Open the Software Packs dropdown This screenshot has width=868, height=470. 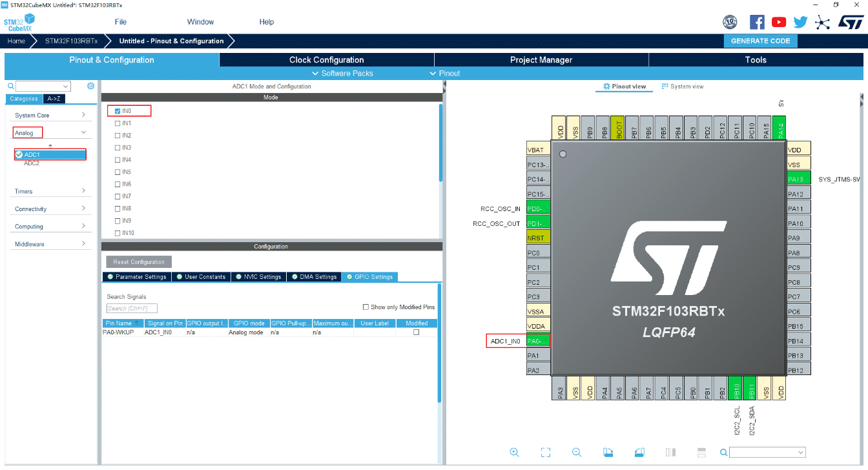pos(342,74)
